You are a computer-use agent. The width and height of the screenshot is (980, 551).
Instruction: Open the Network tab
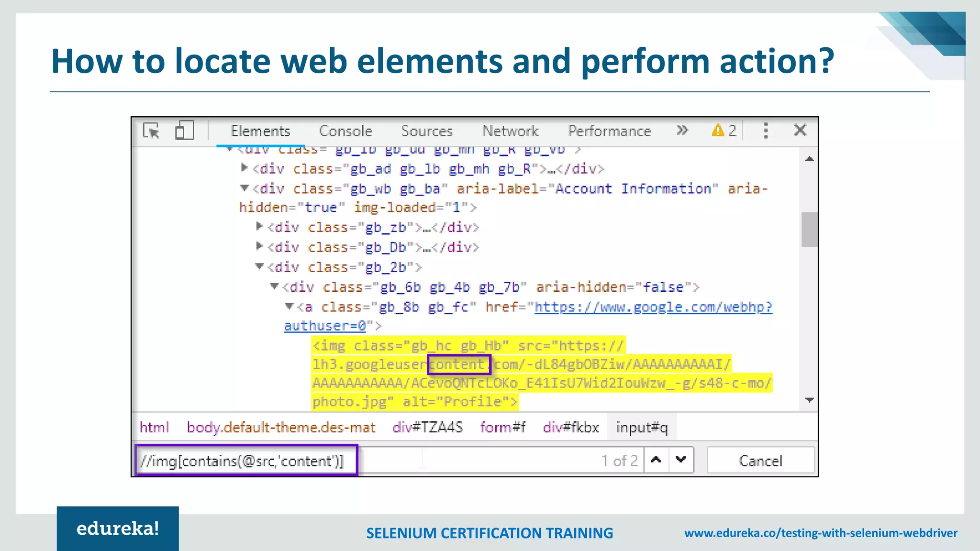510,131
